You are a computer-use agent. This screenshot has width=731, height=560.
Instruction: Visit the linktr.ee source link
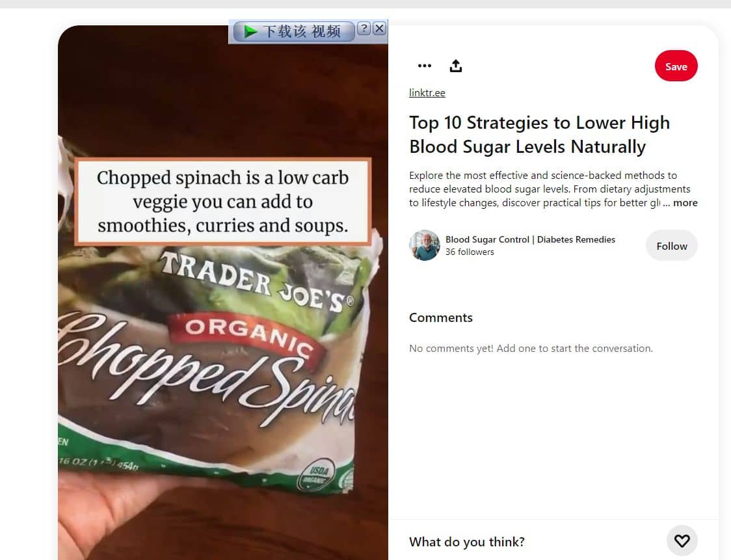(427, 93)
